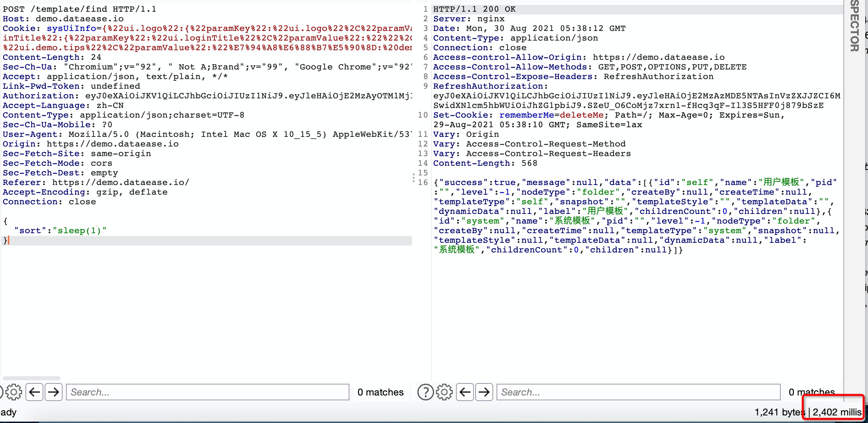Select the rememberMe=deleteMe cookie in the response

(x=552, y=115)
